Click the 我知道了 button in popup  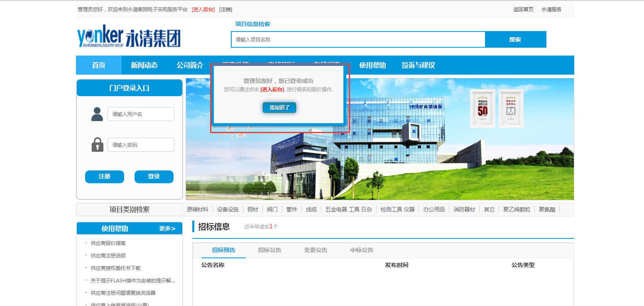click(279, 108)
